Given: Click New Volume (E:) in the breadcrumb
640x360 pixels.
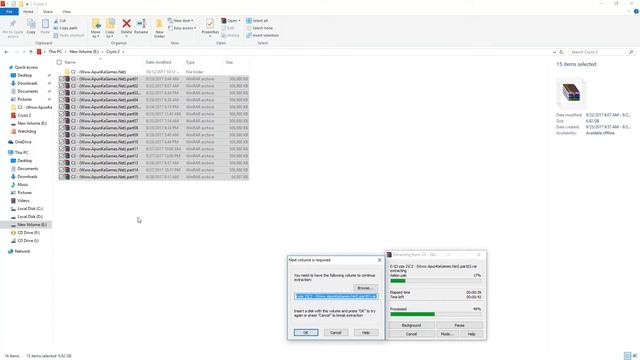Looking at the screenshot, I should tap(84, 52).
